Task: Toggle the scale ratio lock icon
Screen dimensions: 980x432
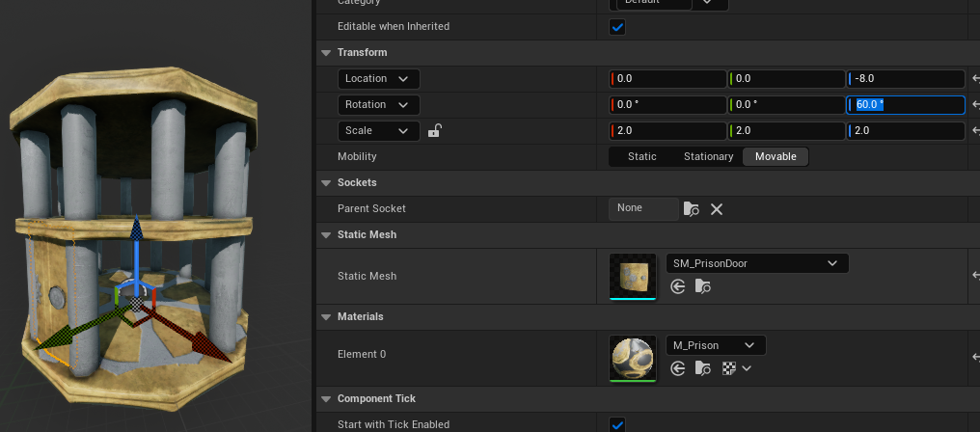Action: [x=434, y=131]
